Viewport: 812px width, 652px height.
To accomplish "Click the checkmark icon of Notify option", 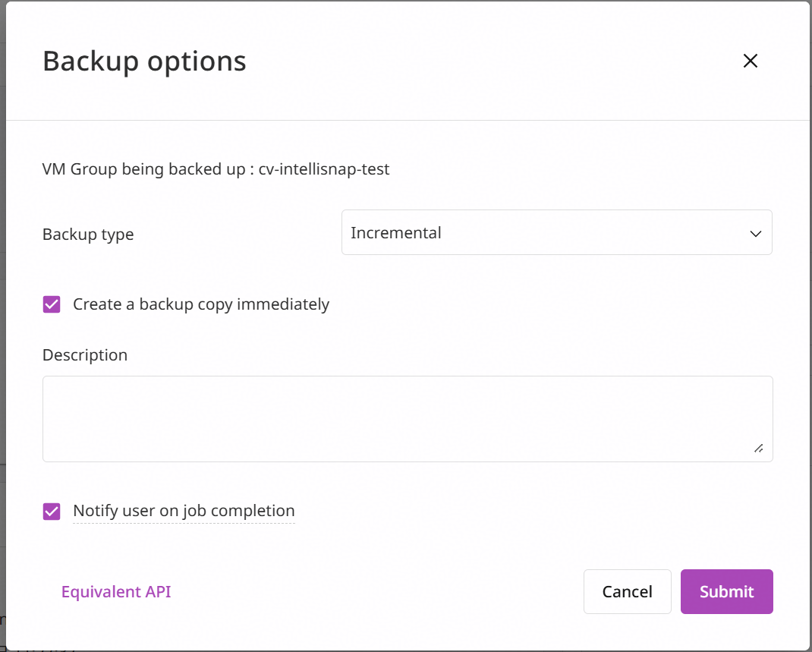I will (52, 512).
